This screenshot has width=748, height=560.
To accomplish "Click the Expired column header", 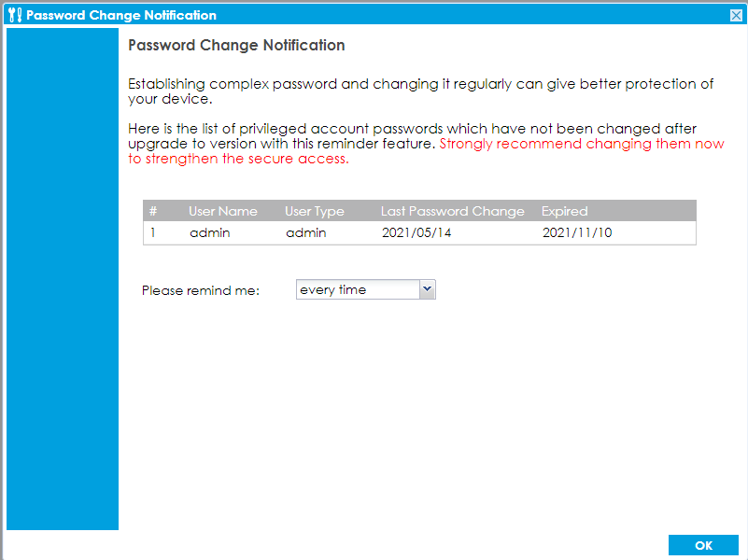I will 564,211.
